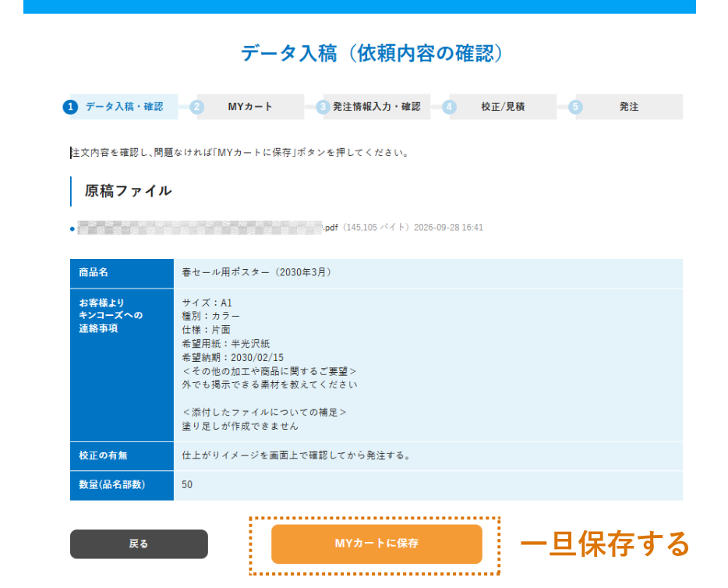Select step 3 発注情報入力・確認 tab
The height and width of the screenshot is (588, 728).
[x=373, y=107]
